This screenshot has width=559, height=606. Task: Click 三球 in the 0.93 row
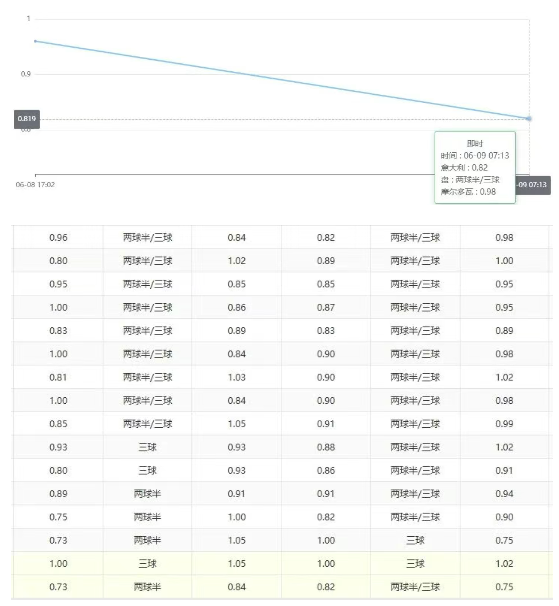[147, 447]
